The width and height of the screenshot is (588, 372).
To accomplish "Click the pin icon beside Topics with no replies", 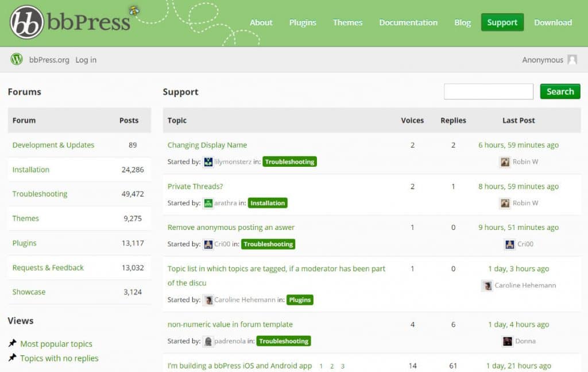I will pyautogui.click(x=14, y=358).
